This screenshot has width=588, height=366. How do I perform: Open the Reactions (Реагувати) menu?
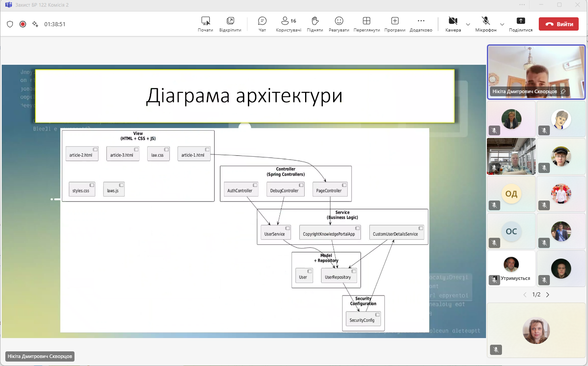coord(339,24)
